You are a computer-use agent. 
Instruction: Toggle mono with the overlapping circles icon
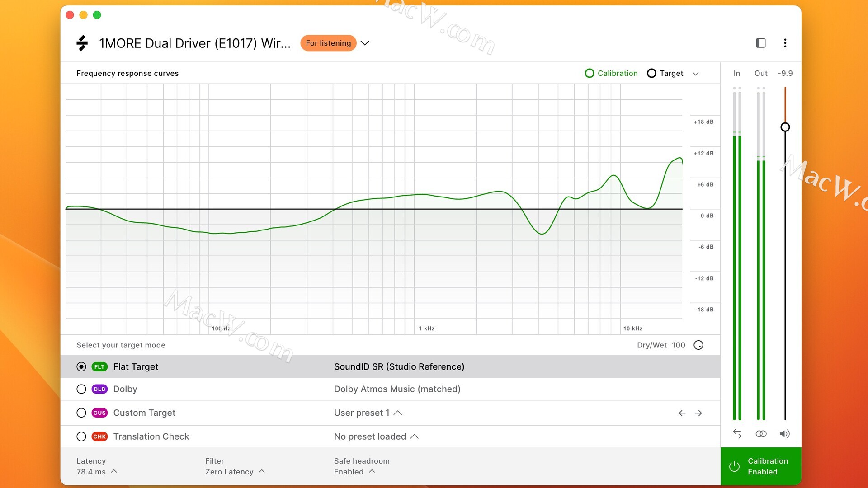pyautogui.click(x=761, y=434)
